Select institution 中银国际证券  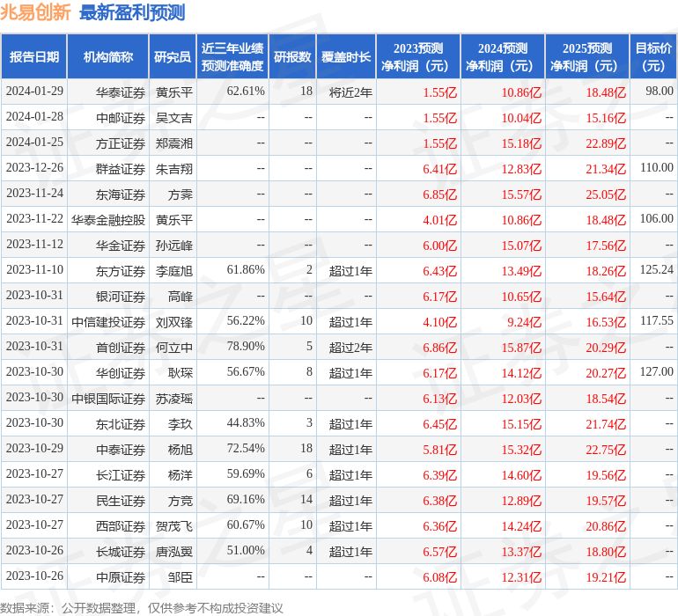coord(108,398)
